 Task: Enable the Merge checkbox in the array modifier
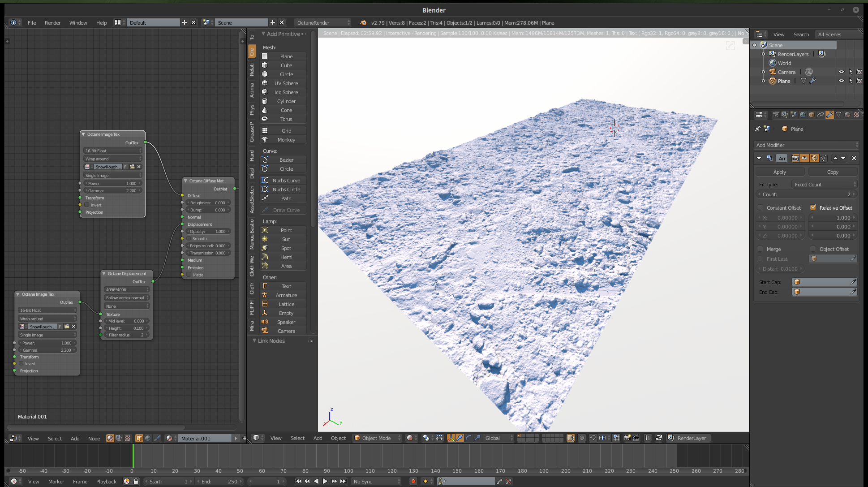coord(760,249)
